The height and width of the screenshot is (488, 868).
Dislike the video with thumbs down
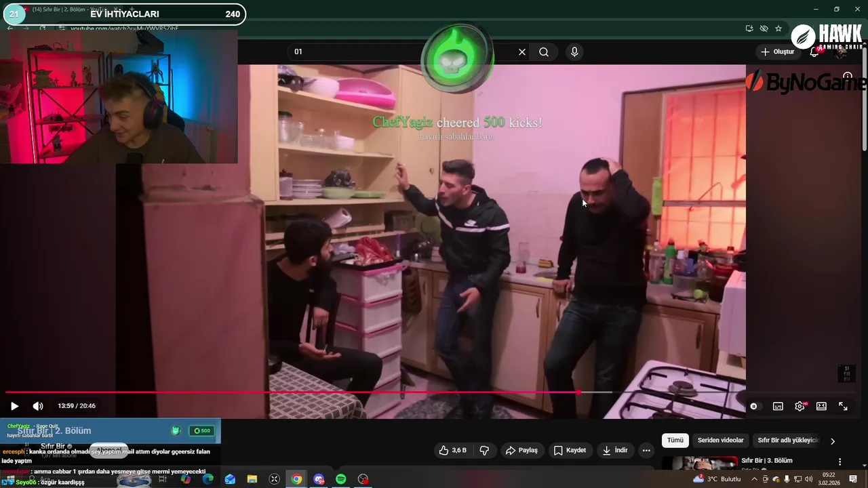(484, 450)
